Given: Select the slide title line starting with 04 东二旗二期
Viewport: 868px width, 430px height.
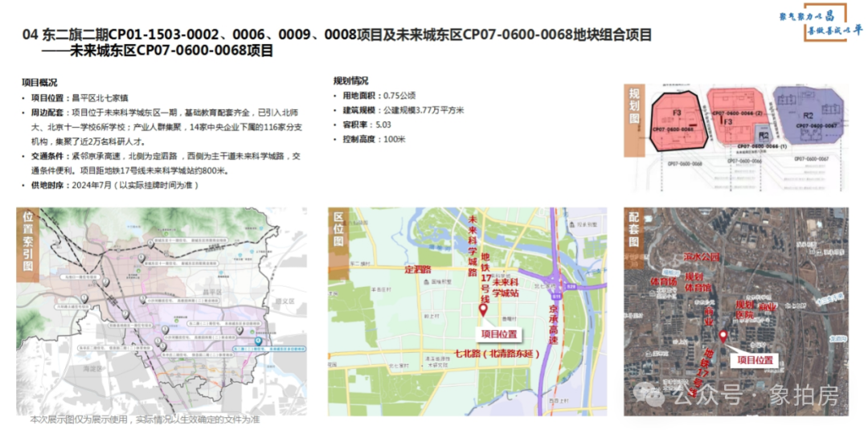Looking at the screenshot, I should [337, 35].
